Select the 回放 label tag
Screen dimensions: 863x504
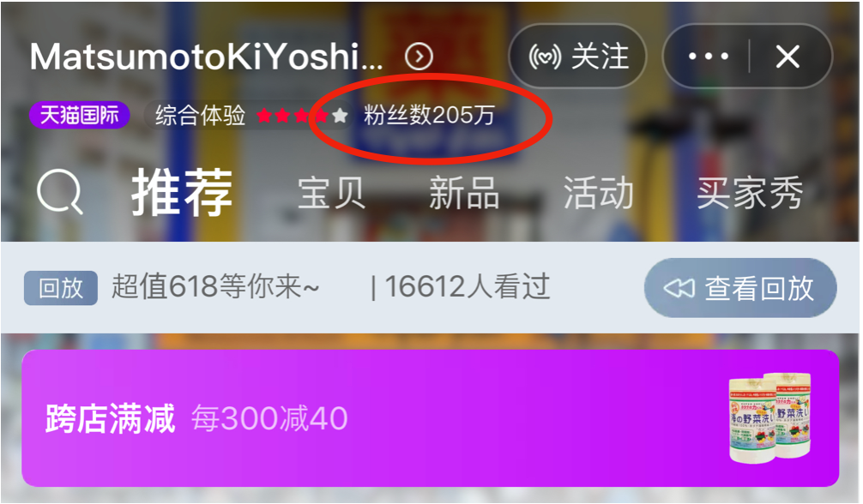click(x=61, y=287)
